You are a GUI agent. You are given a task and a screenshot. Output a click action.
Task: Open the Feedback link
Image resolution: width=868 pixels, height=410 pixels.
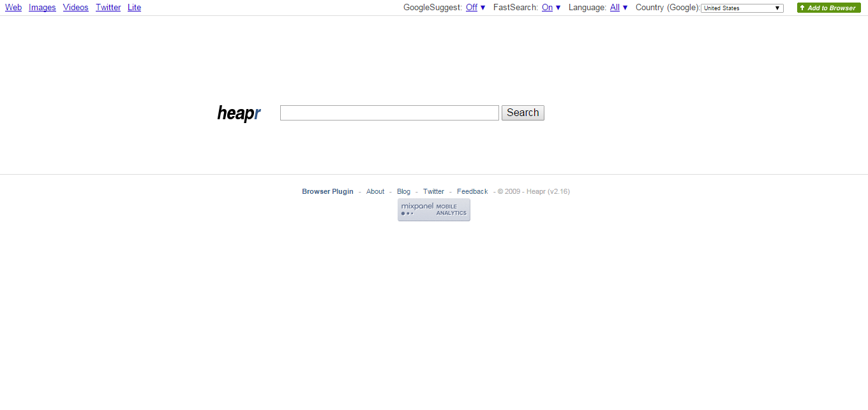pyautogui.click(x=472, y=191)
